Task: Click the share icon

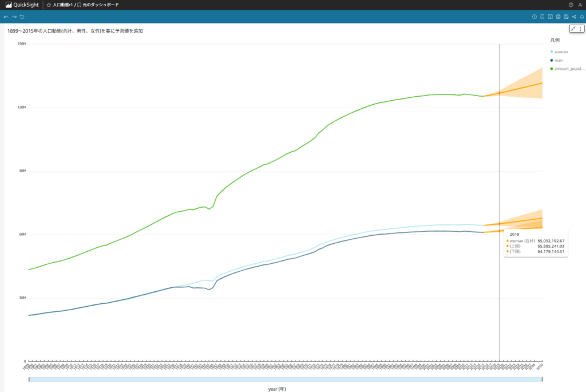Action: (574, 17)
